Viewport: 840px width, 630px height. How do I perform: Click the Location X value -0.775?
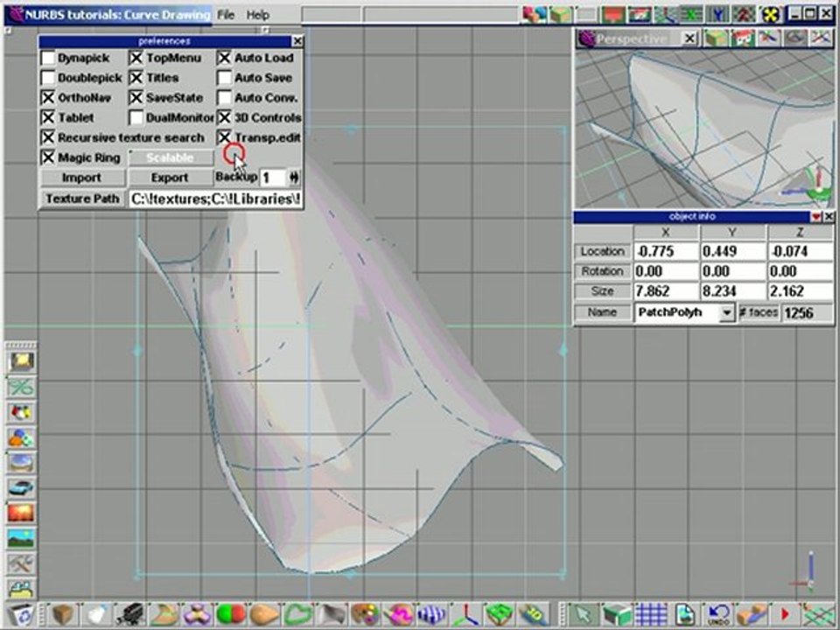[666, 251]
